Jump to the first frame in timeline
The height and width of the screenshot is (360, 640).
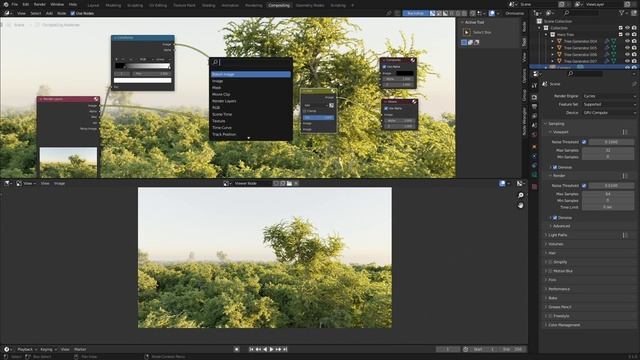tap(251, 349)
